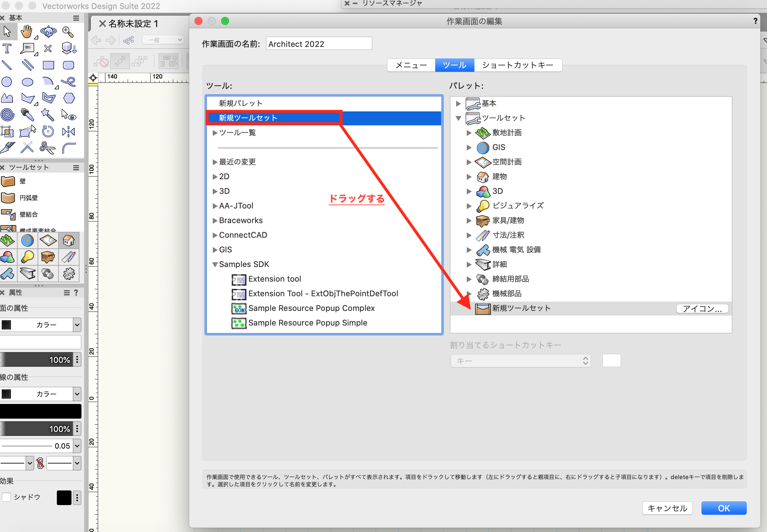Toggle the line endpoint link marker
Screen dimensions: 767x532
(x=40, y=463)
